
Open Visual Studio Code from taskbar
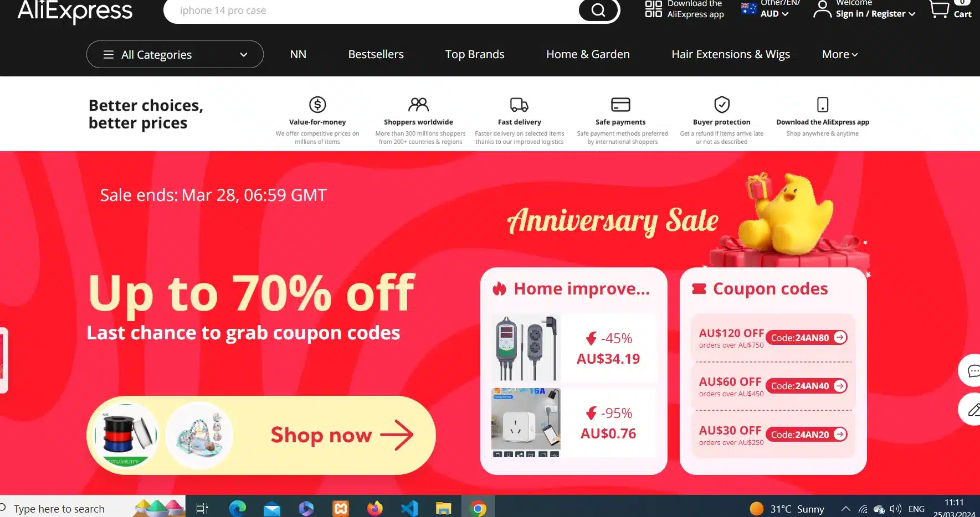tap(409, 508)
